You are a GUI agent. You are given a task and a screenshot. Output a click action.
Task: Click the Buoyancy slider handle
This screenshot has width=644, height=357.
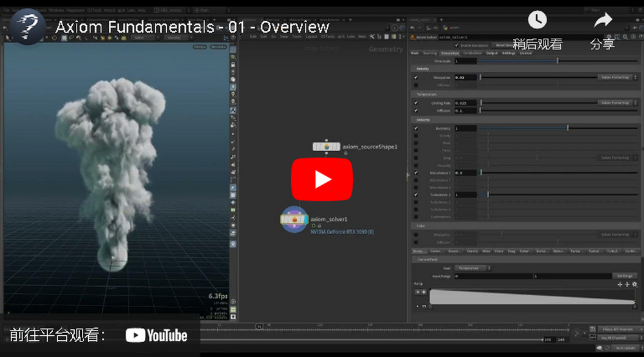point(567,129)
